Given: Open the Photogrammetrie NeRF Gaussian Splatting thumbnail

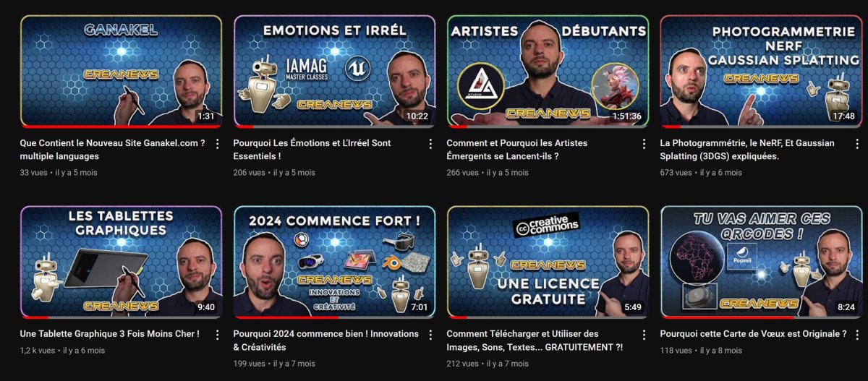Looking at the screenshot, I should pyautogui.click(x=761, y=71).
